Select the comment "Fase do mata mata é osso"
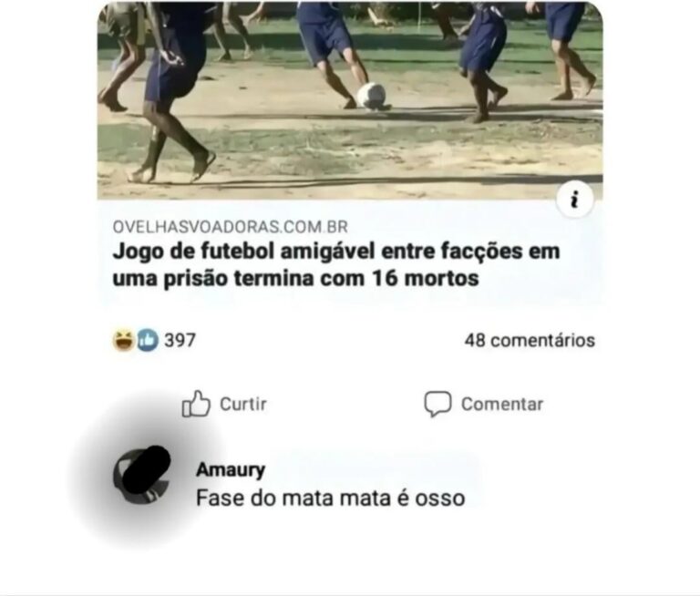 point(330,498)
